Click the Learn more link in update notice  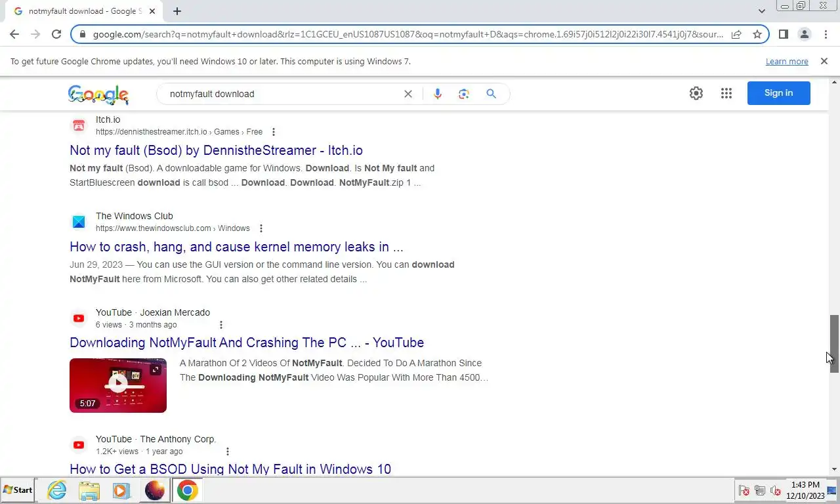787,62
